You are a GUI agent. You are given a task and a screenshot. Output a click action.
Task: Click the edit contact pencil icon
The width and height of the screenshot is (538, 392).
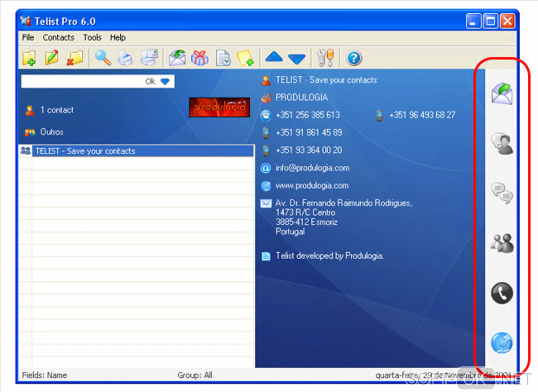pyautogui.click(x=52, y=57)
